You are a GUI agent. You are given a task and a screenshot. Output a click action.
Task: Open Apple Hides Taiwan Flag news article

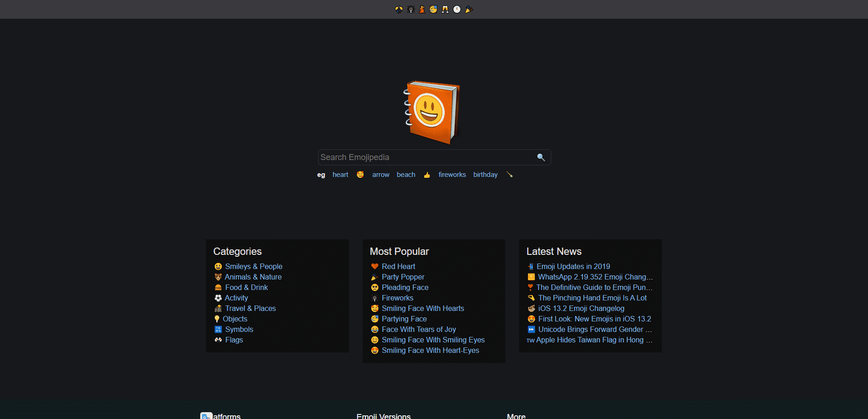coord(594,340)
